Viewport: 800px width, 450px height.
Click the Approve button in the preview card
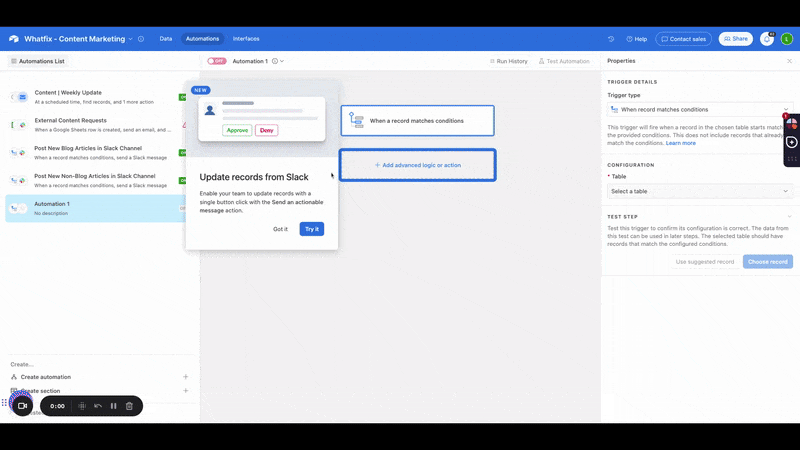237,131
